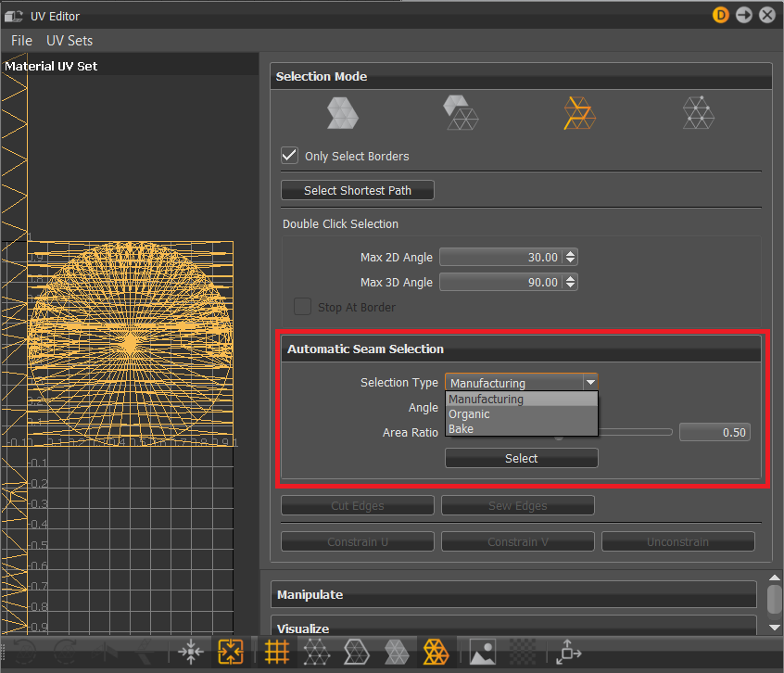Click the Unconstrain button
The width and height of the screenshot is (784, 673).
tap(678, 541)
